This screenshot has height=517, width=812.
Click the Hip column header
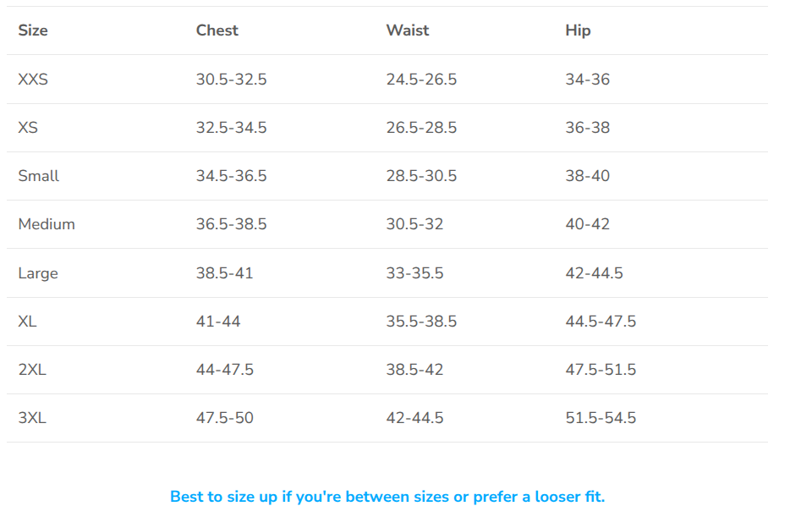tap(578, 31)
